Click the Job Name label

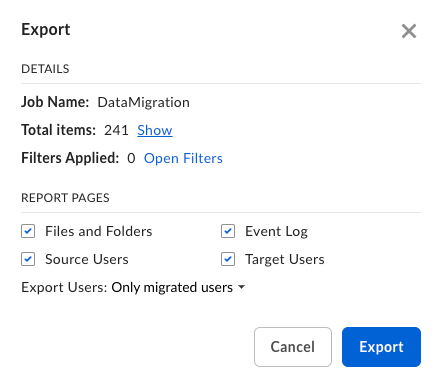(x=55, y=102)
